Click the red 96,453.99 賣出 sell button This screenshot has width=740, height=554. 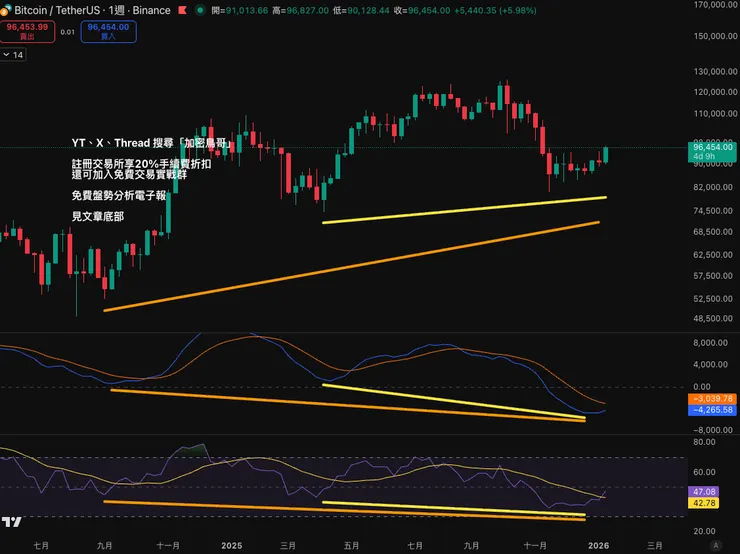27,32
